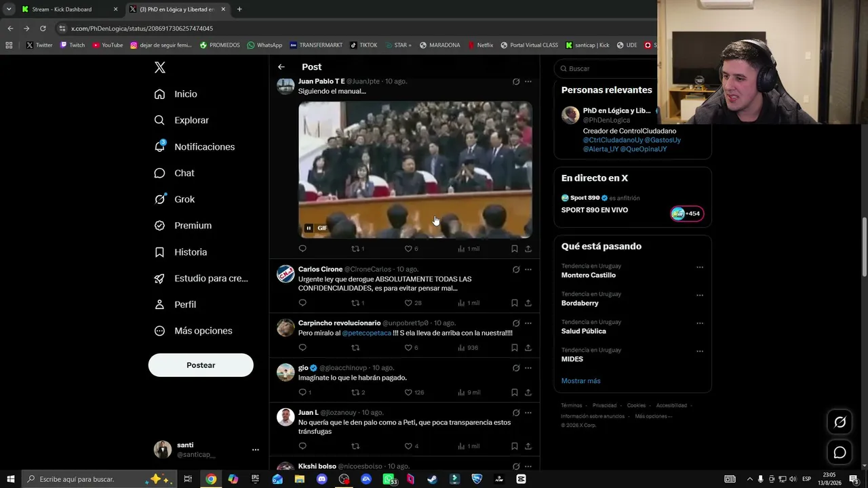Open more options for Juan Pablo T E's post
This screenshot has width=868, height=488.
(528, 81)
